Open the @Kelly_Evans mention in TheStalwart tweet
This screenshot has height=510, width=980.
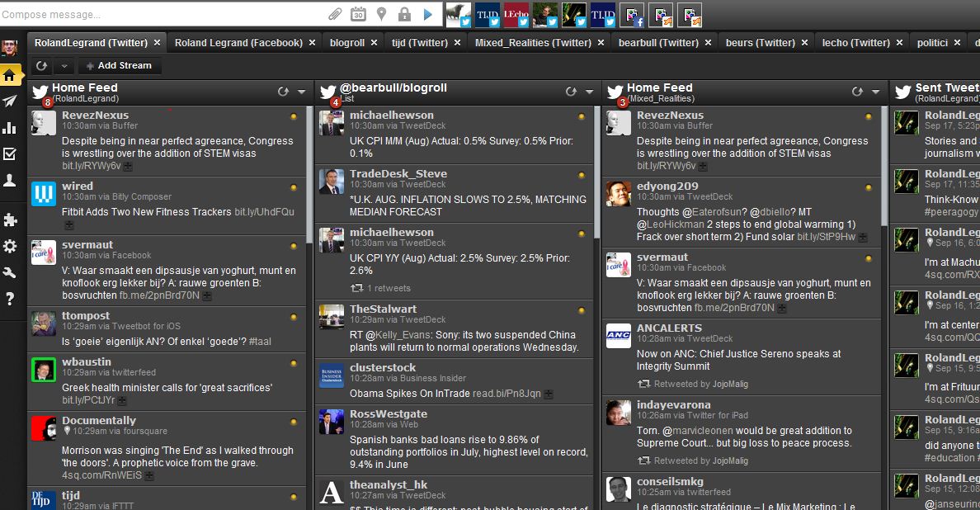[401, 335]
